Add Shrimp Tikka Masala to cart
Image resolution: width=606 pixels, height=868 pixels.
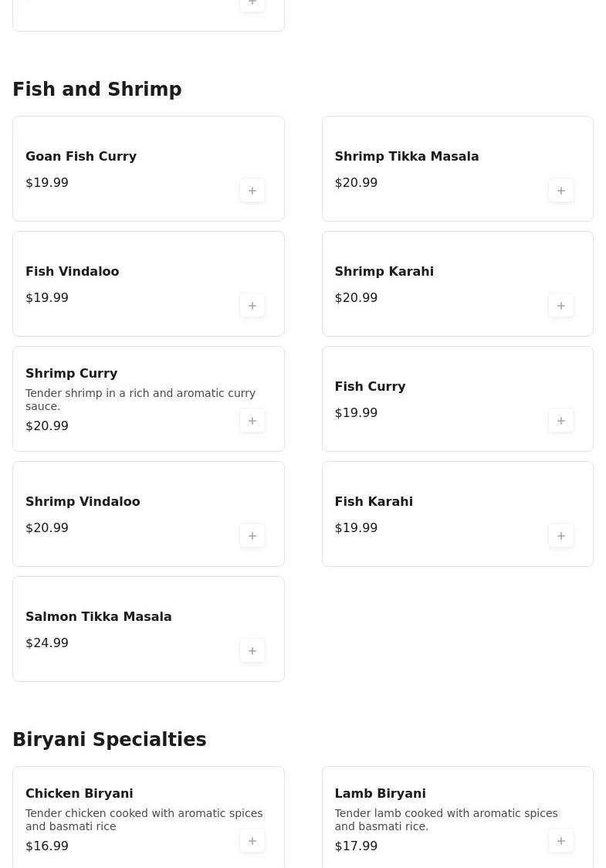[x=561, y=191]
